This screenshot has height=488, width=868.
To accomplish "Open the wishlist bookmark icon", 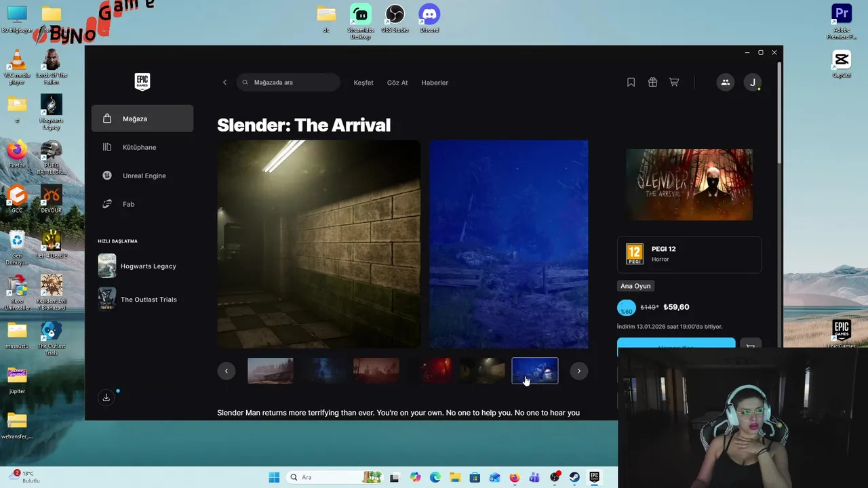I will pos(631,82).
